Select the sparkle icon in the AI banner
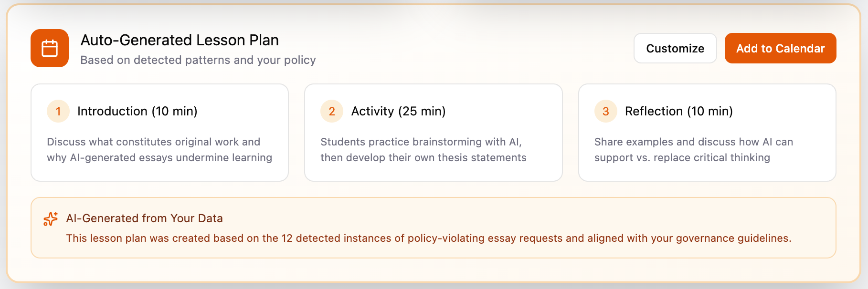This screenshot has height=289, width=868. [x=50, y=218]
